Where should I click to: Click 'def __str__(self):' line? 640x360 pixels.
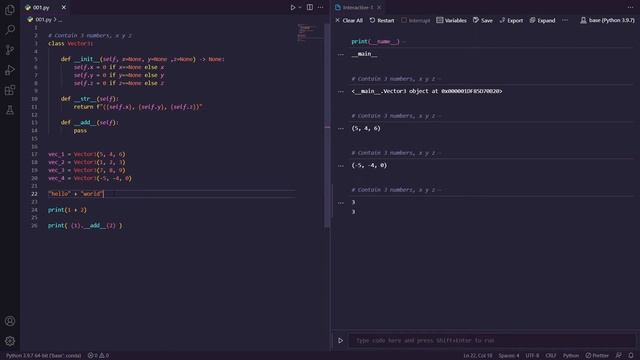click(90, 99)
